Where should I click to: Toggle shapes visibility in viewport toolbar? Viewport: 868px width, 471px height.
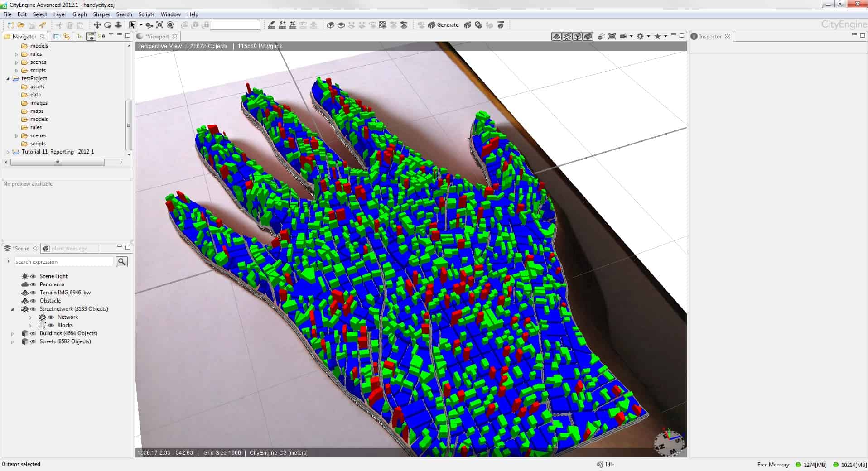(578, 36)
